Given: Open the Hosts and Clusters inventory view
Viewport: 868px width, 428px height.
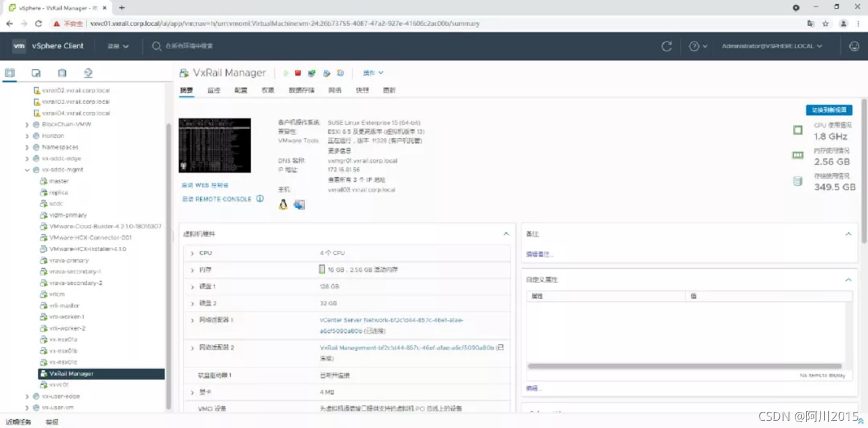Looking at the screenshot, I should point(10,73).
